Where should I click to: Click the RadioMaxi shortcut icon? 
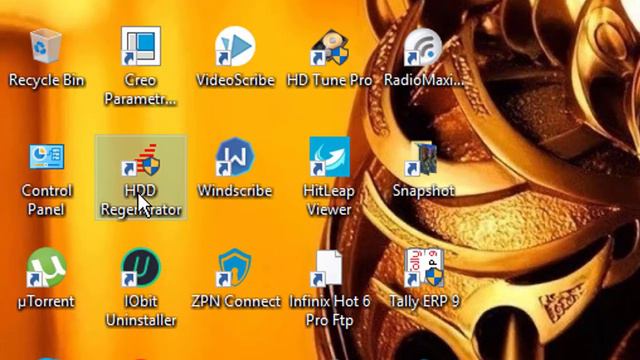(x=423, y=47)
